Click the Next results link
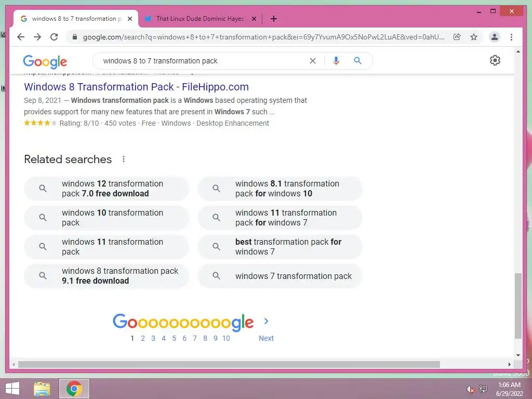The width and height of the screenshot is (532, 399). pos(266,338)
